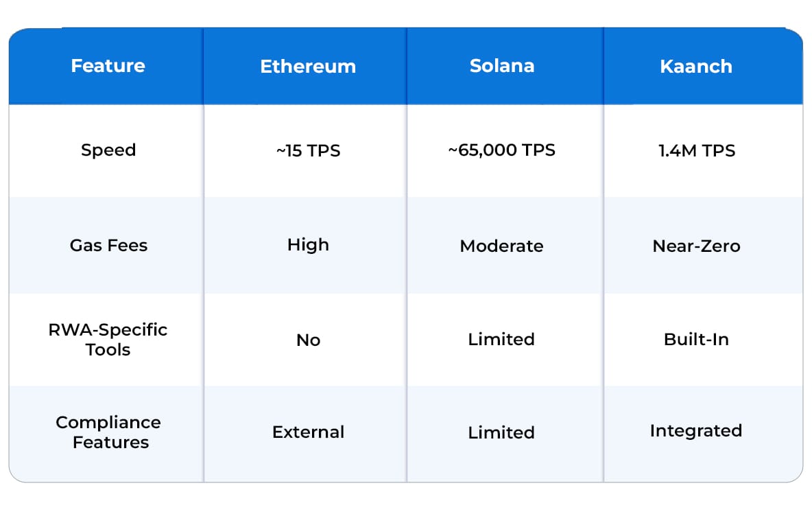
Task: Select Kaanch's Integrated compliance cell
Action: point(696,431)
